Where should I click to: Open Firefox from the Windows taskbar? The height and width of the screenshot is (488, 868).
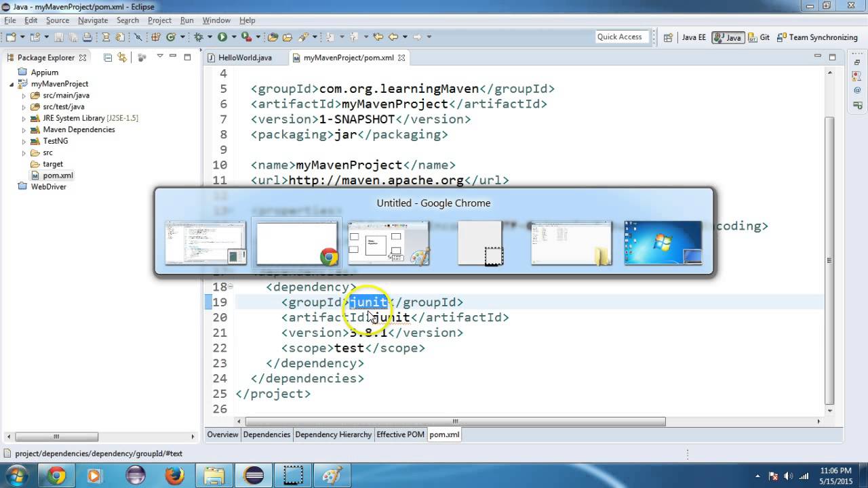[174, 476]
